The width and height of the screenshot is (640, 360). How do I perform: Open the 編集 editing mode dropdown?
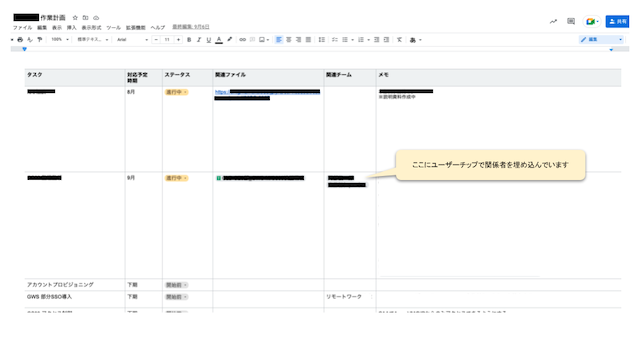pyautogui.click(x=601, y=40)
